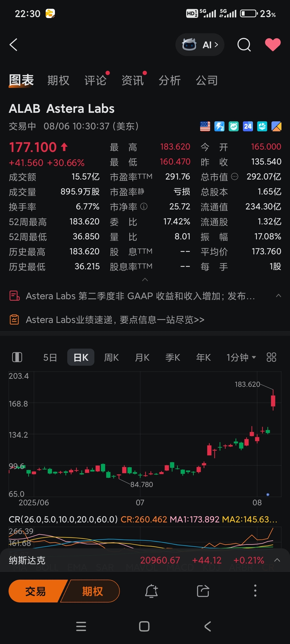Tap the CR indicator parameters label
The height and width of the screenshot is (644, 290).
point(63,519)
